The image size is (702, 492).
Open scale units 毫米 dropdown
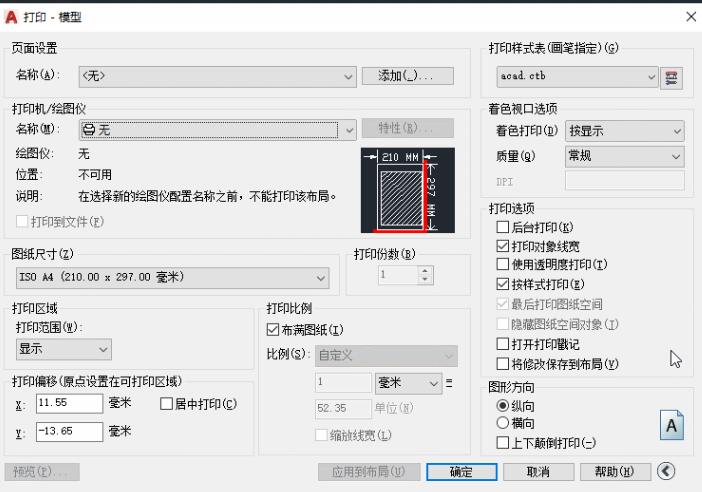pos(408,383)
